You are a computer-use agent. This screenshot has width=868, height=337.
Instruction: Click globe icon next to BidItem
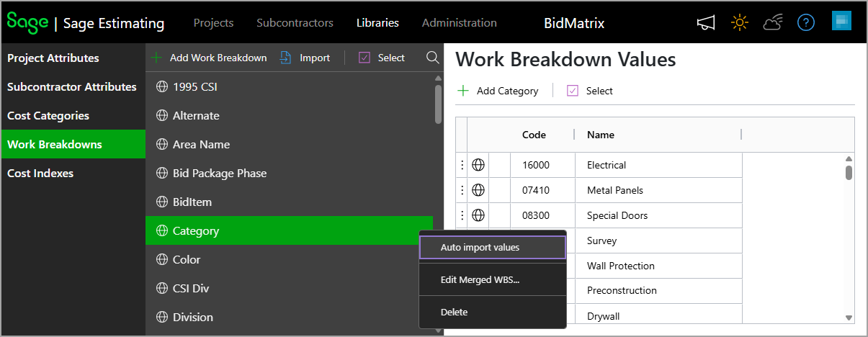coord(162,202)
